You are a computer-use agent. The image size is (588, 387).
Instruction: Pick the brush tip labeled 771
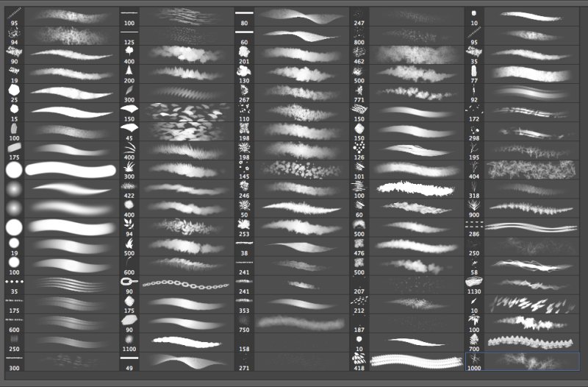[x=359, y=91]
